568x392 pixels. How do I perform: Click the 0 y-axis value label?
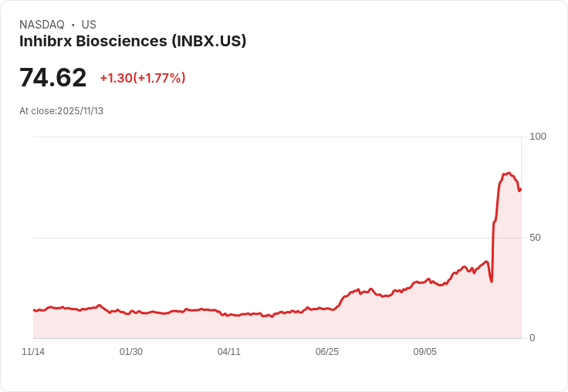pyautogui.click(x=532, y=338)
